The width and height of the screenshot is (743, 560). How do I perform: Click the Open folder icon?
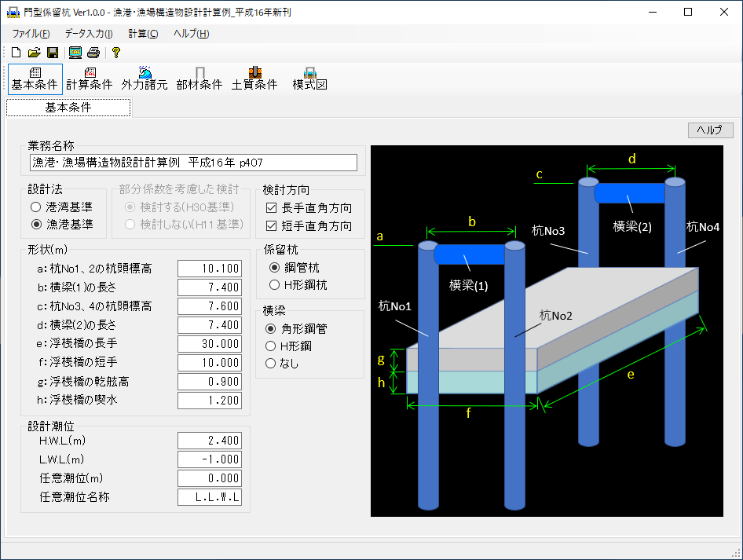(34, 52)
